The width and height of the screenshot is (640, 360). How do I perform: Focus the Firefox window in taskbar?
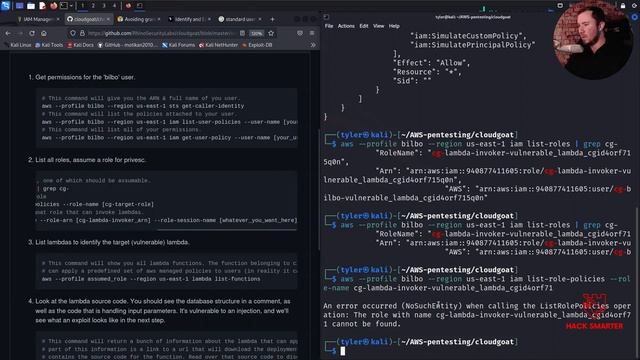128,6
